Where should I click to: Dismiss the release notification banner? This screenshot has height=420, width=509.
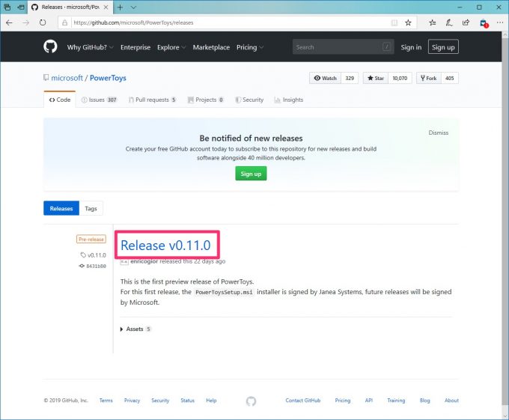pyautogui.click(x=438, y=133)
